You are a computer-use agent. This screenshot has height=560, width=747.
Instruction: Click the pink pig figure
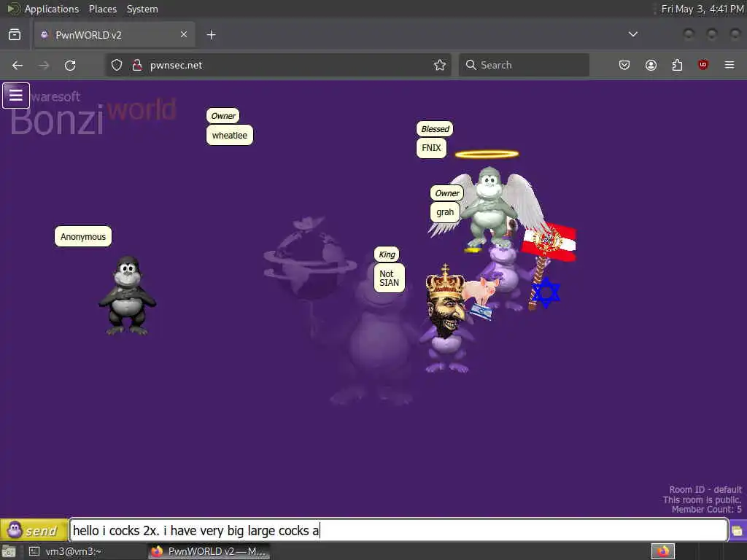(481, 292)
